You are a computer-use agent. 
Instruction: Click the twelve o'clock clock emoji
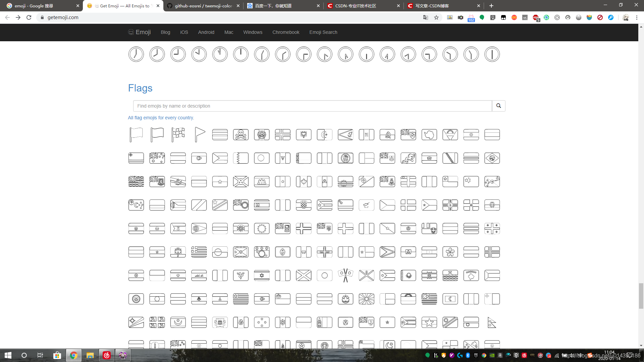241,54
